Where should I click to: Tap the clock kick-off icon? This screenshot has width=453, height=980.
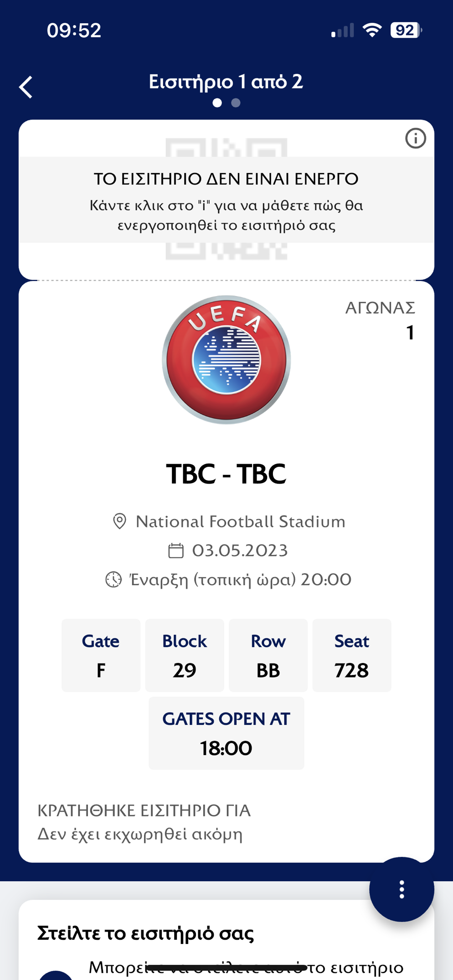point(113,580)
